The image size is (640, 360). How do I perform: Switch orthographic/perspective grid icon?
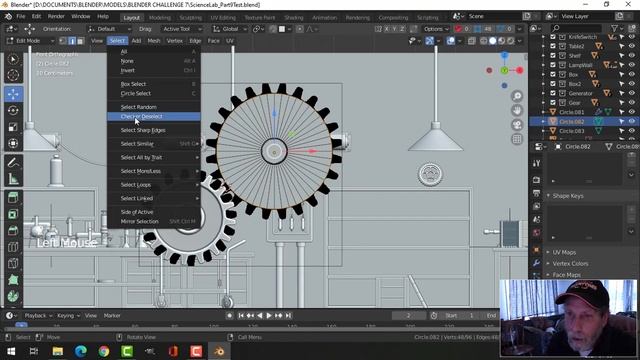(x=517, y=139)
